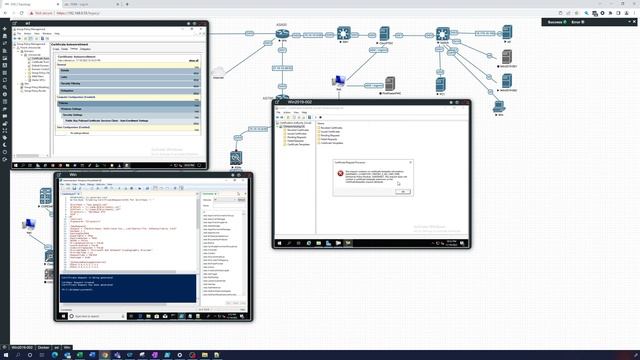Screen dimensions: 640x360
Task: Open the Scope tab in Group Policy Management
Action: tap(56, 49)
